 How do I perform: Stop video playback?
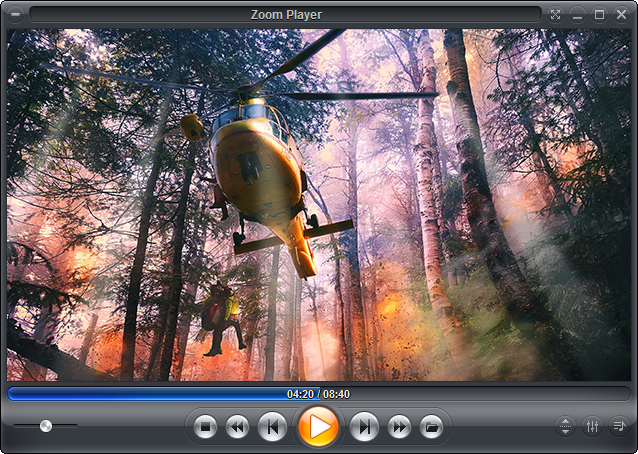click(205, 427)
